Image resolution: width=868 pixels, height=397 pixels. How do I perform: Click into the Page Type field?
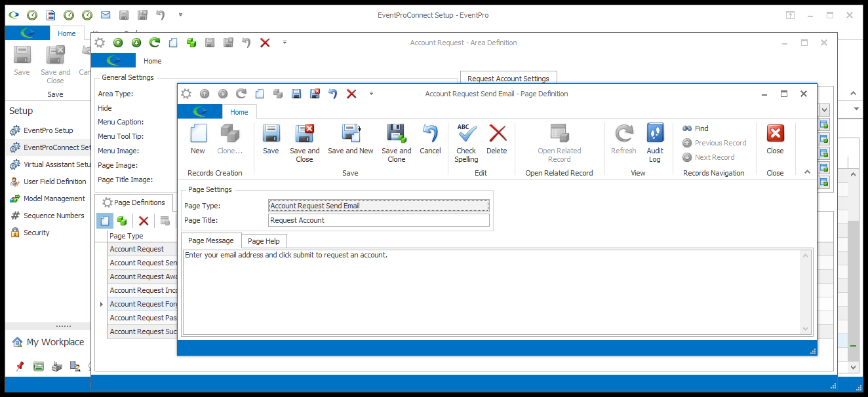click(379, 206)
